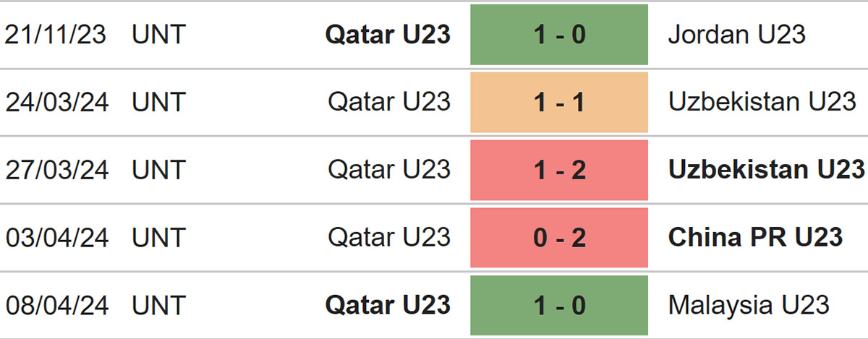Viewport: 868px width, 339px height.
Task: Open the green 1 - 0 score against Jordan U23
Action: 559,35
